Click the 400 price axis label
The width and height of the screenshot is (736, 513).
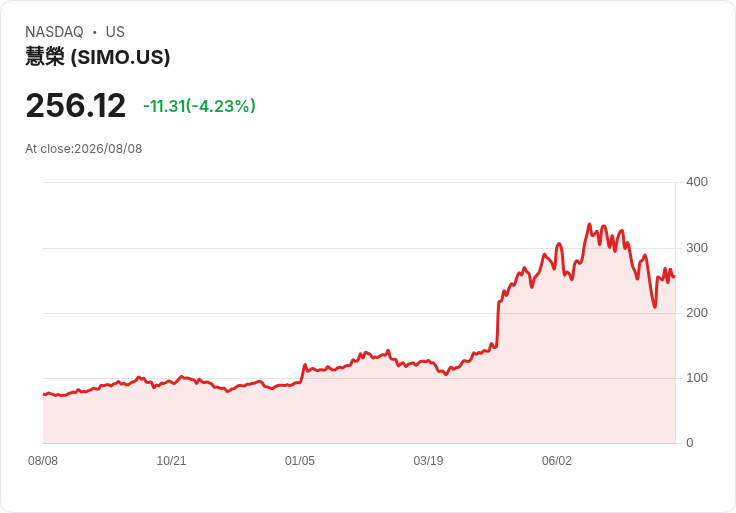coord(697,182)
